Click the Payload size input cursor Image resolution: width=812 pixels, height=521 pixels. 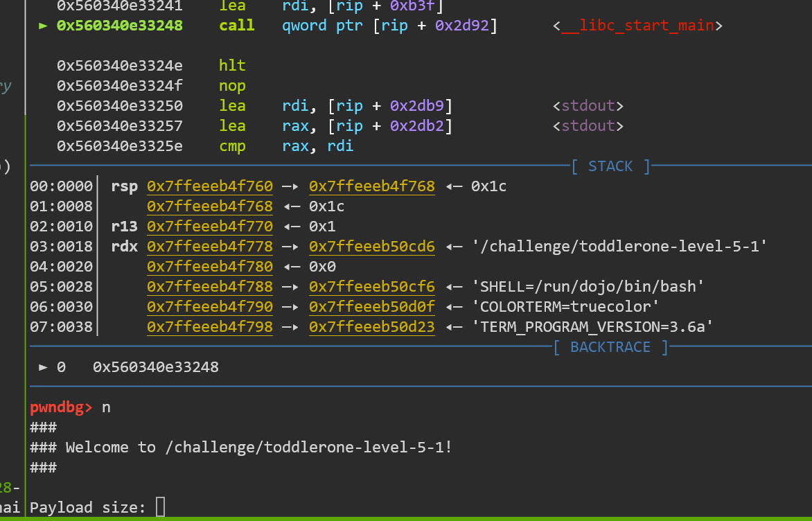point(161,507)
